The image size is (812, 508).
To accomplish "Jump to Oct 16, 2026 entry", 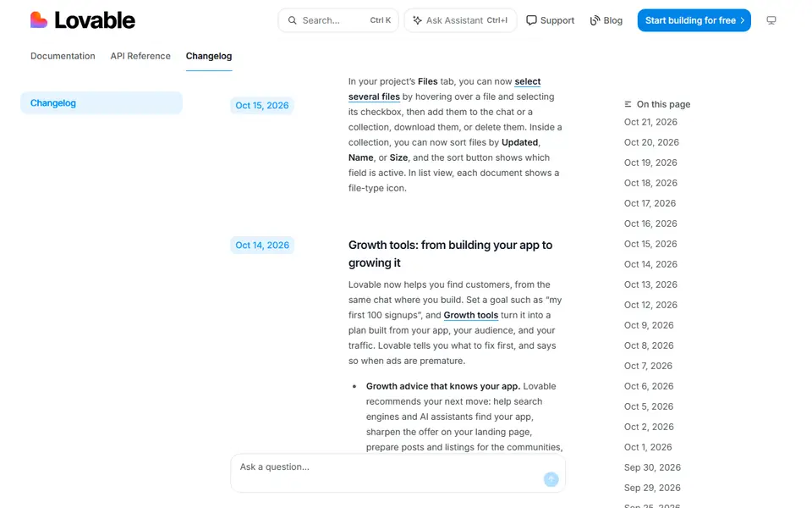I will (650, 224).
